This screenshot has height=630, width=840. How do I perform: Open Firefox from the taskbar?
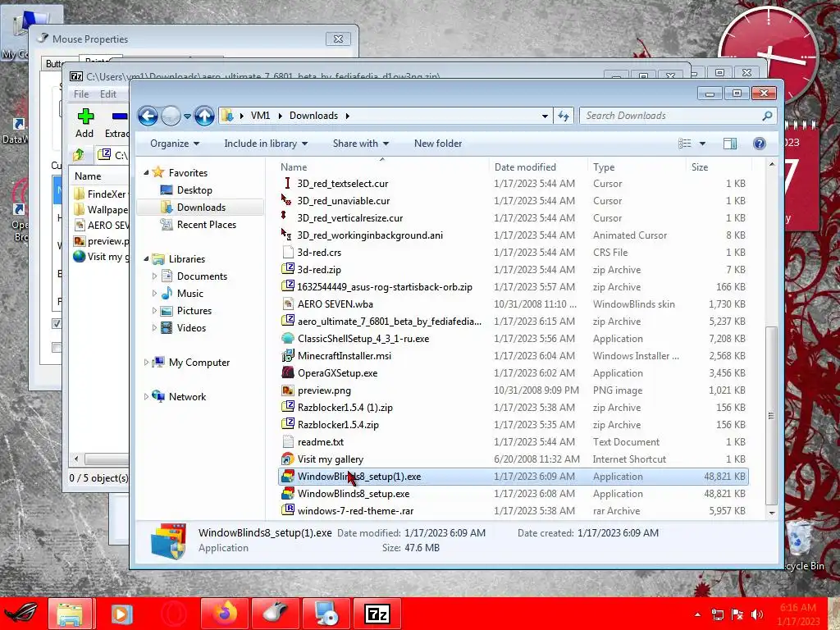tap(224, 614)
